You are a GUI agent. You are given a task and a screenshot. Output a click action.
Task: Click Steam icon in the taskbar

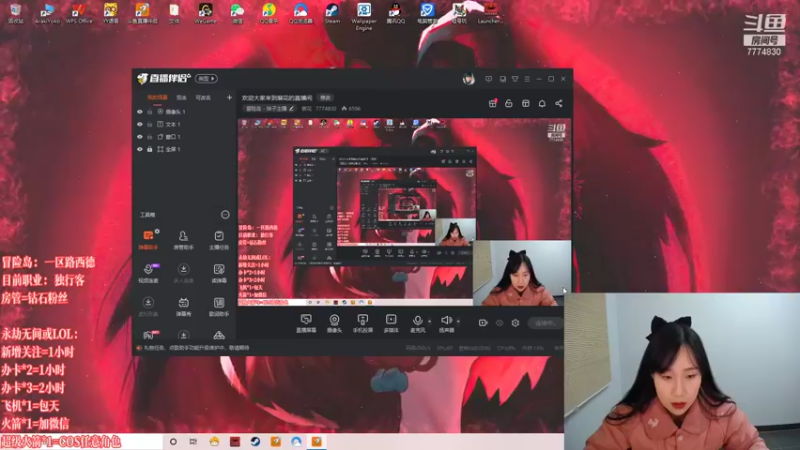click(255, 442)
